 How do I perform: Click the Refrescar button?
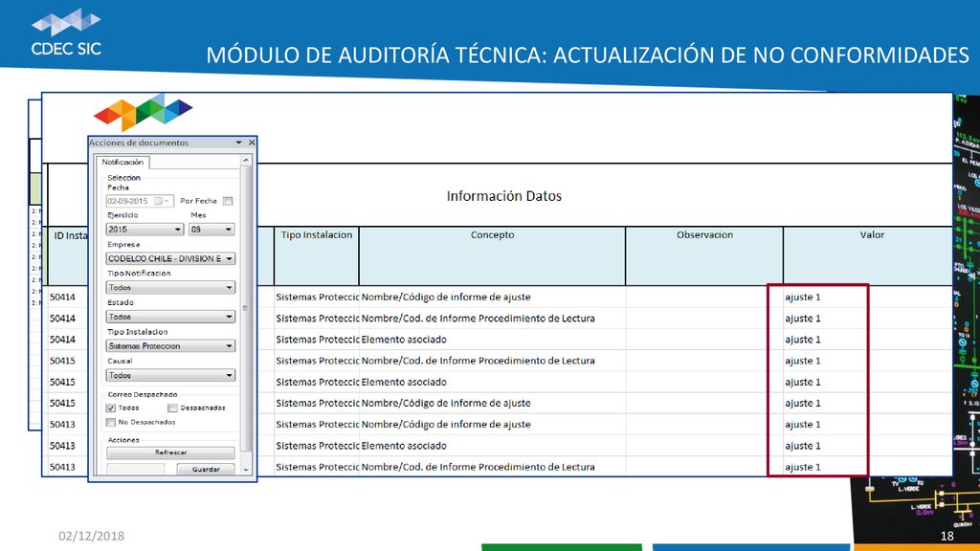(170, 452)
